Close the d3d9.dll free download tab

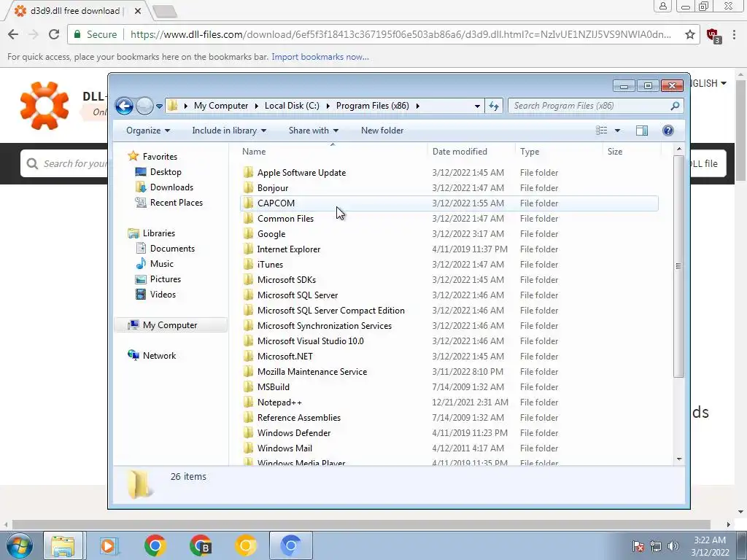138,10
